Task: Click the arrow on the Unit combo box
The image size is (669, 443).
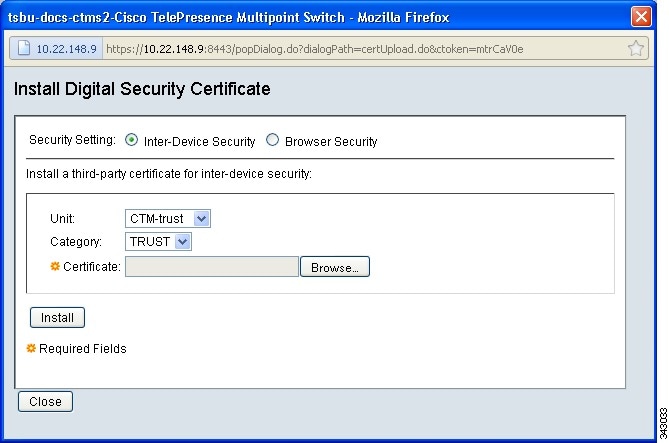Action: click(201, 219)
